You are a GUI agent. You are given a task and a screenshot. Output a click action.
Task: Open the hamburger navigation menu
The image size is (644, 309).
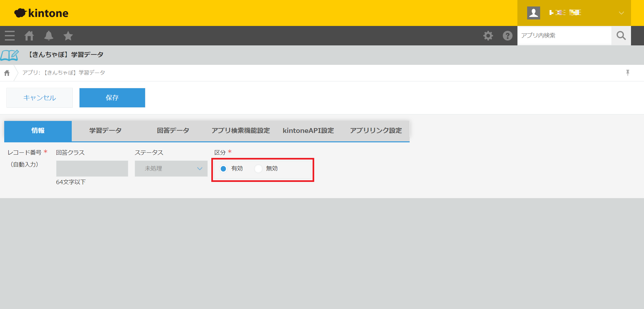coord(10,36)
